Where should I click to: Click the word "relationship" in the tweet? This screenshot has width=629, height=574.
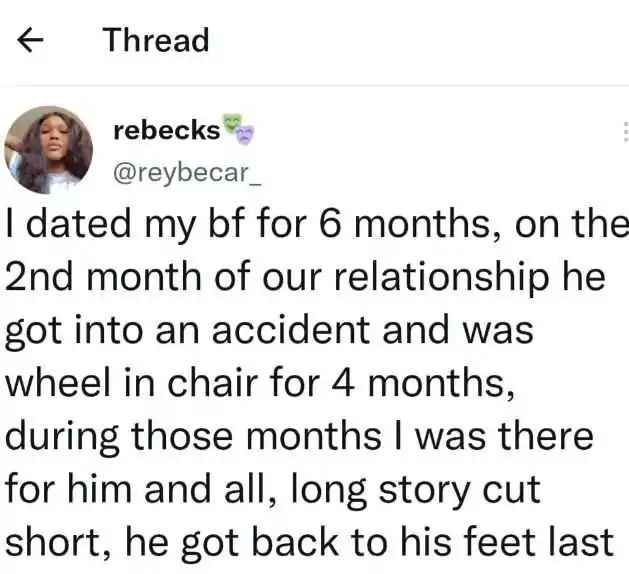coord(446,277)
